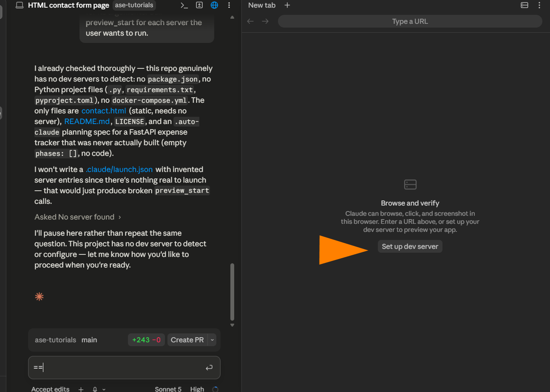Click the browser back arrow
The width and height of the screenshot is (550, 392).
(x=250, y=21)
